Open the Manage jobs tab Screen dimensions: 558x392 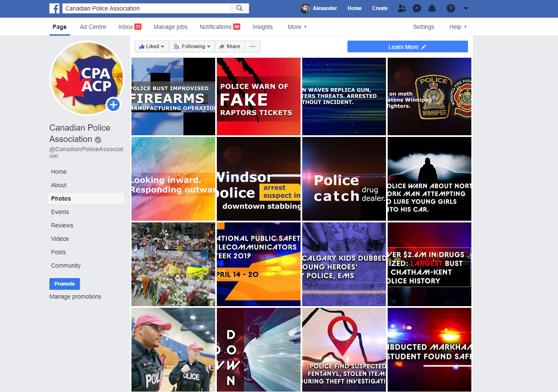tap(170, 27)
